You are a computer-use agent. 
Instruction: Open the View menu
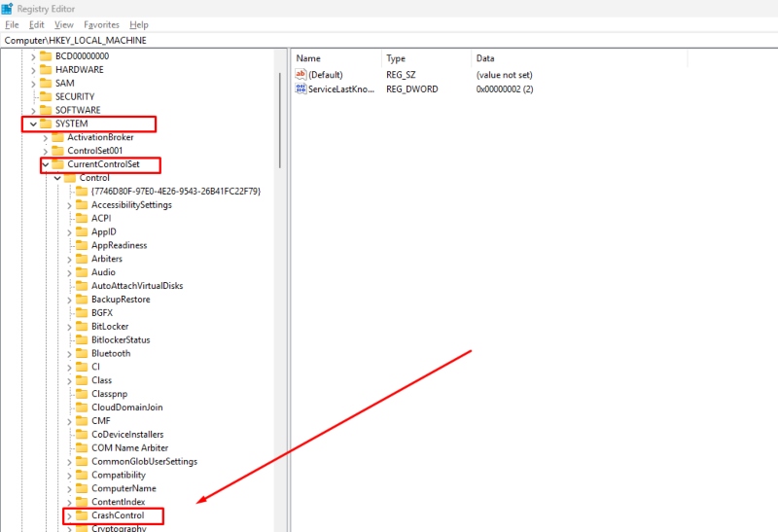click(x=64, y=25)
